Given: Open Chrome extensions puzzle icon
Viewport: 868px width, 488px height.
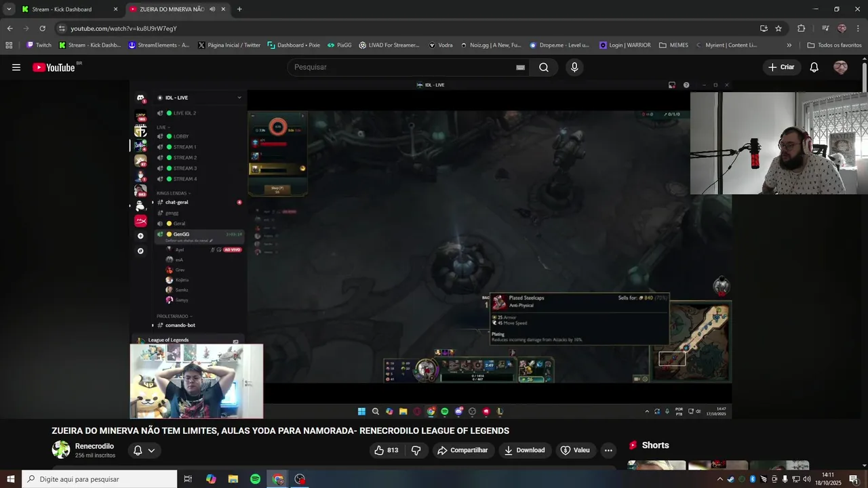Looking at the screenshot, I should click(x=801, y=28).
